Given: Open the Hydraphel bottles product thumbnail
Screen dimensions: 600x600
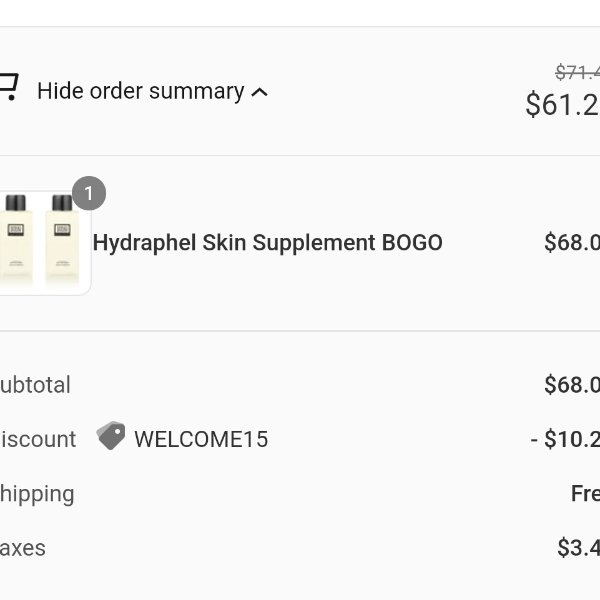Looking at the screenshot, I should [45, 243].
